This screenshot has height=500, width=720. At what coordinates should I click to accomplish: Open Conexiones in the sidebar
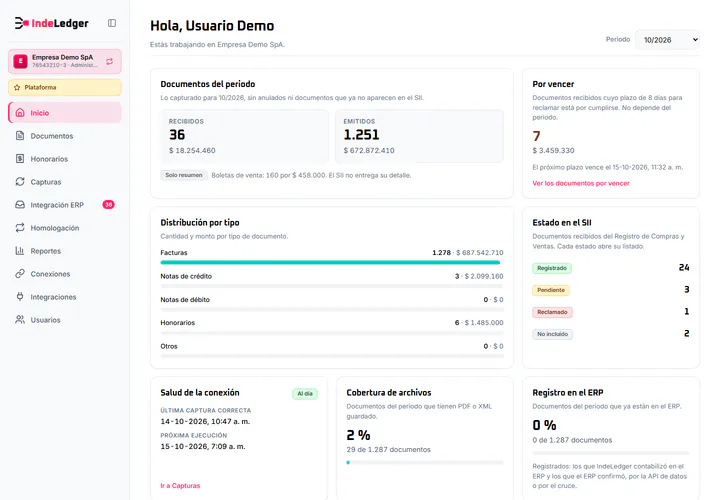(65, 274)
